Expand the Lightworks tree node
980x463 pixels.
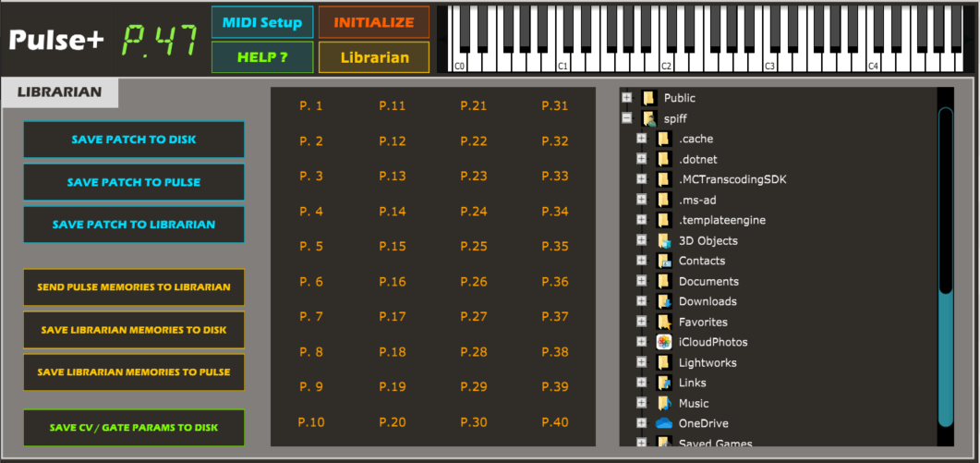point(641,362)
